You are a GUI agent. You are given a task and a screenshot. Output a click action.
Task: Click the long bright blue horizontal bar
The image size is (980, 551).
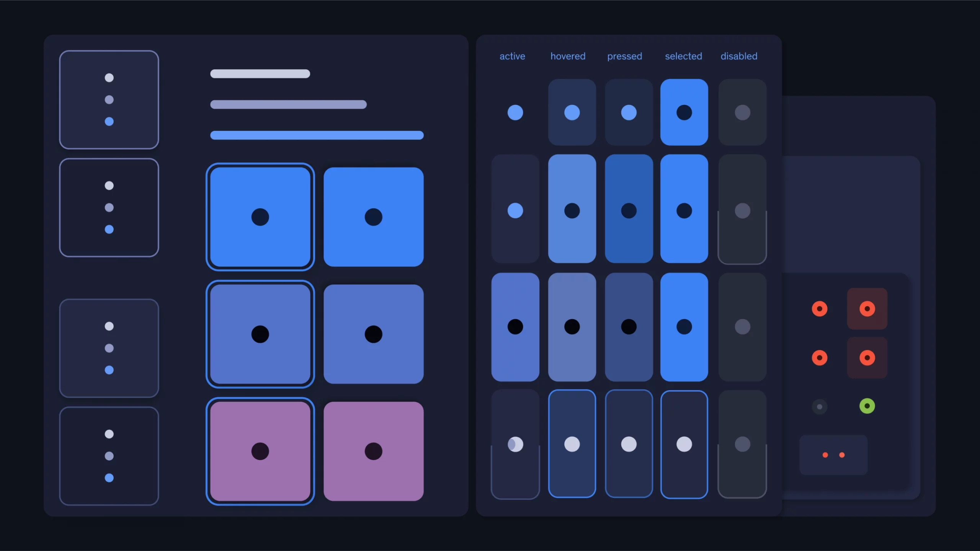(x=317, y=135)
